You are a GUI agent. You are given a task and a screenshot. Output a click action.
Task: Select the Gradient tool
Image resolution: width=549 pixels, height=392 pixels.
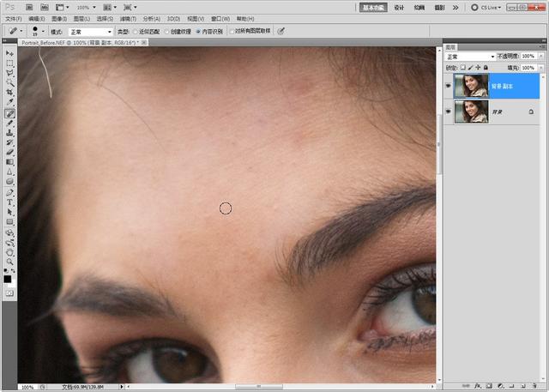(x=9, y=162)
